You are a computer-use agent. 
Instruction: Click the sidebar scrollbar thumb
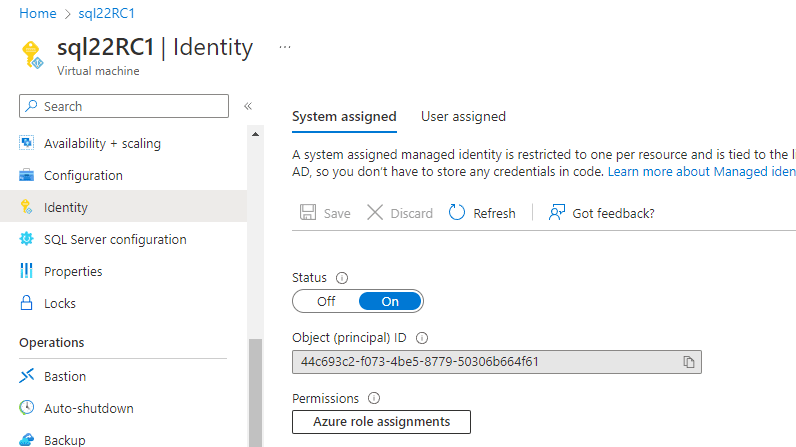pyautogui.click(x=255, y=393)
